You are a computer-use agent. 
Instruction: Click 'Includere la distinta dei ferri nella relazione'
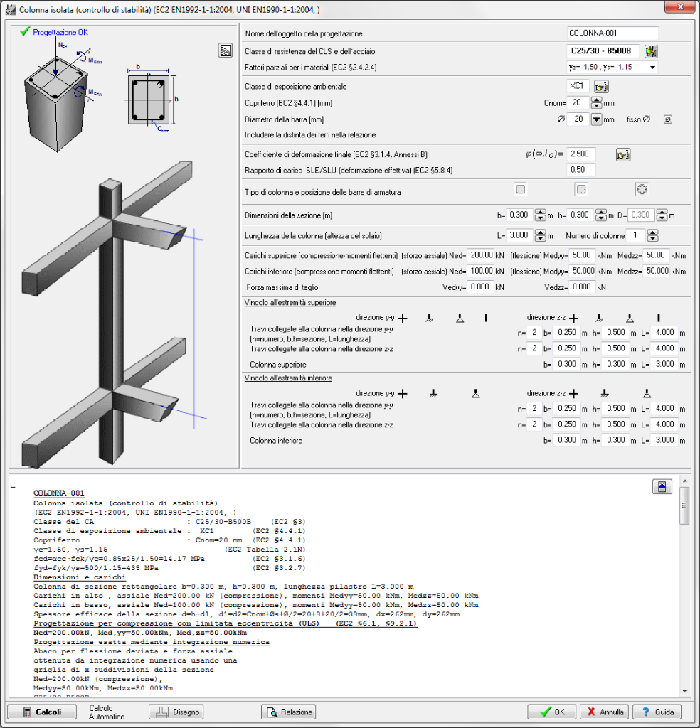(x=310, y=134)
